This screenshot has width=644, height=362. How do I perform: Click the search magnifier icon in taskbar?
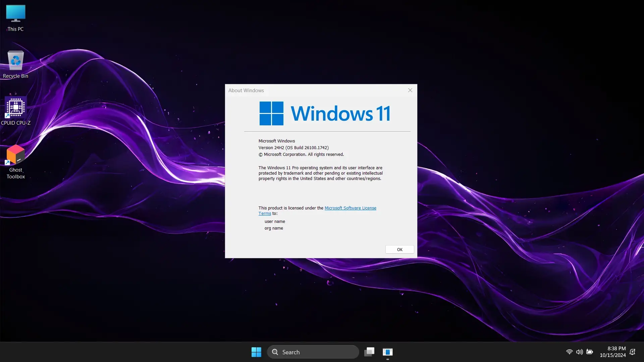[275, 352]
